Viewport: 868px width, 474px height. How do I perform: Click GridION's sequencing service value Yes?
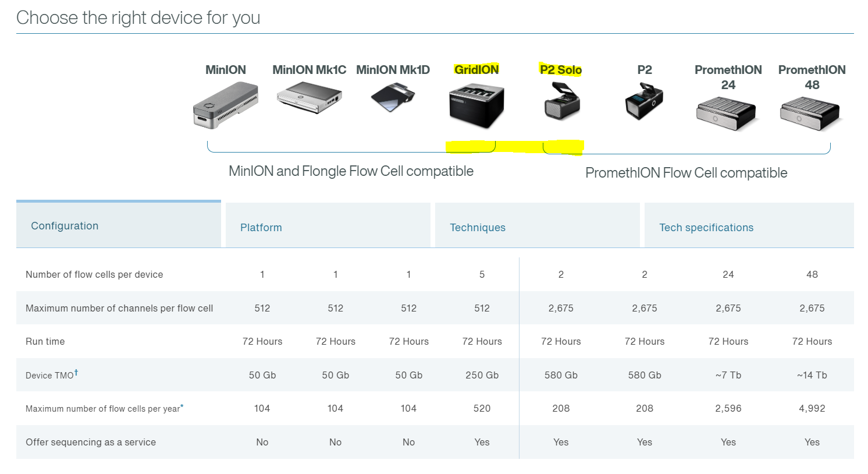482,442
